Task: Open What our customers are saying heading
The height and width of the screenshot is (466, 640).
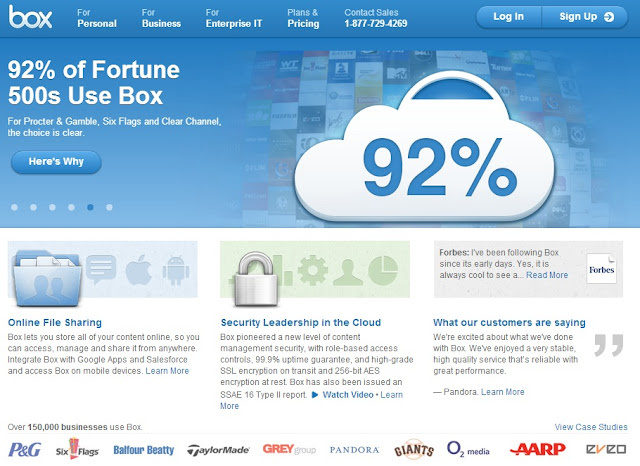Action: (509, 322)
